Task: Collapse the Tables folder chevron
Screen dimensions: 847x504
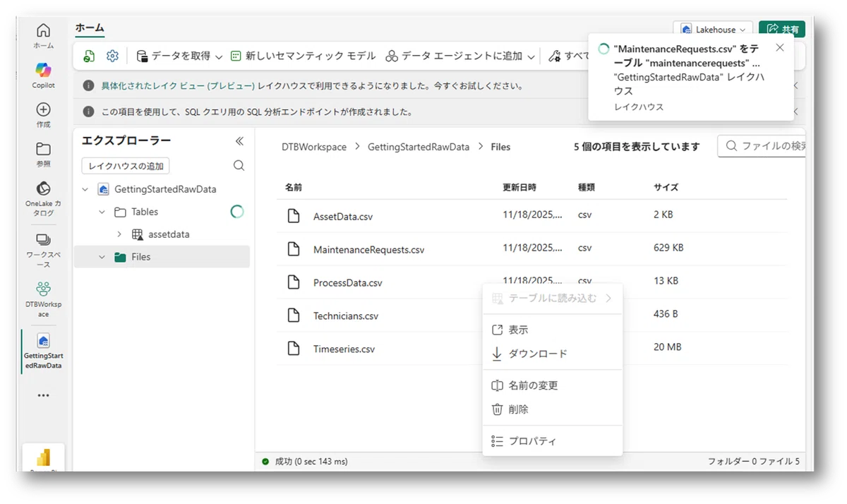Action: pos(102,212)
